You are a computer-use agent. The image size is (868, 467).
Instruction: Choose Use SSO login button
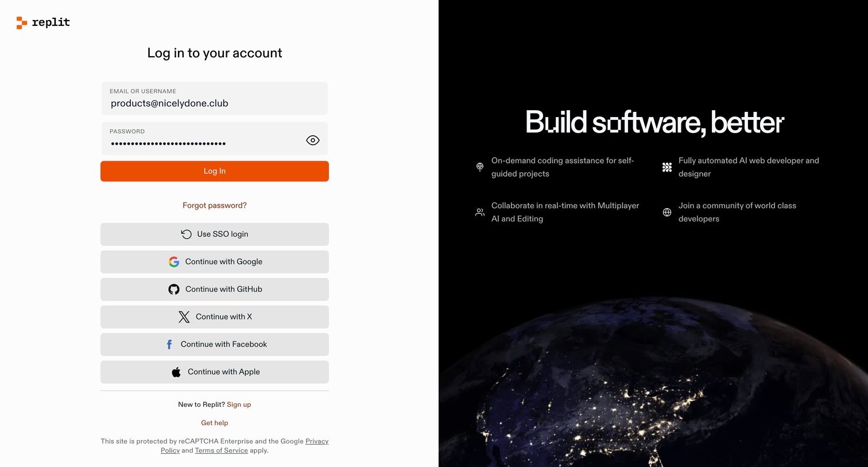[215, 234]
